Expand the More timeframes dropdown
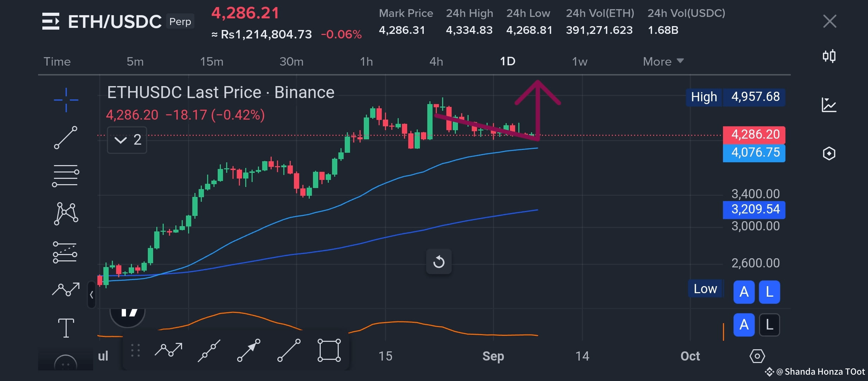 663,61
